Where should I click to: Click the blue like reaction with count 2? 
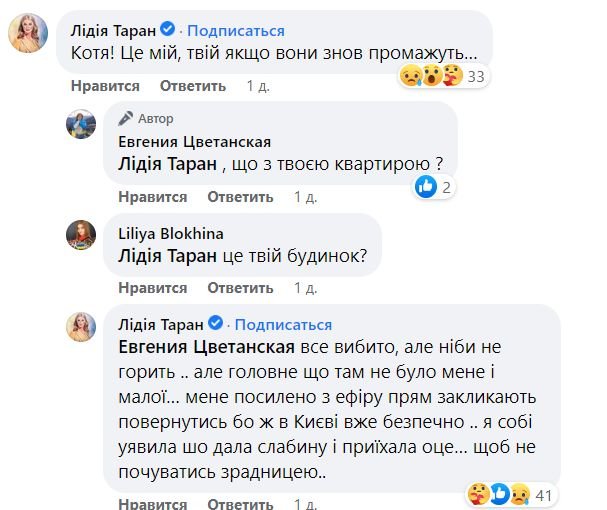[425, 186]
